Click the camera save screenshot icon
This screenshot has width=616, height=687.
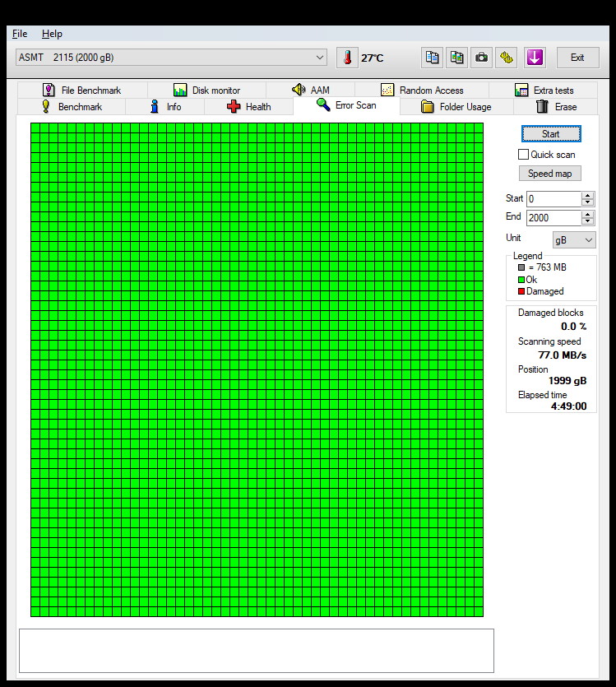click(x=481, y=58)
